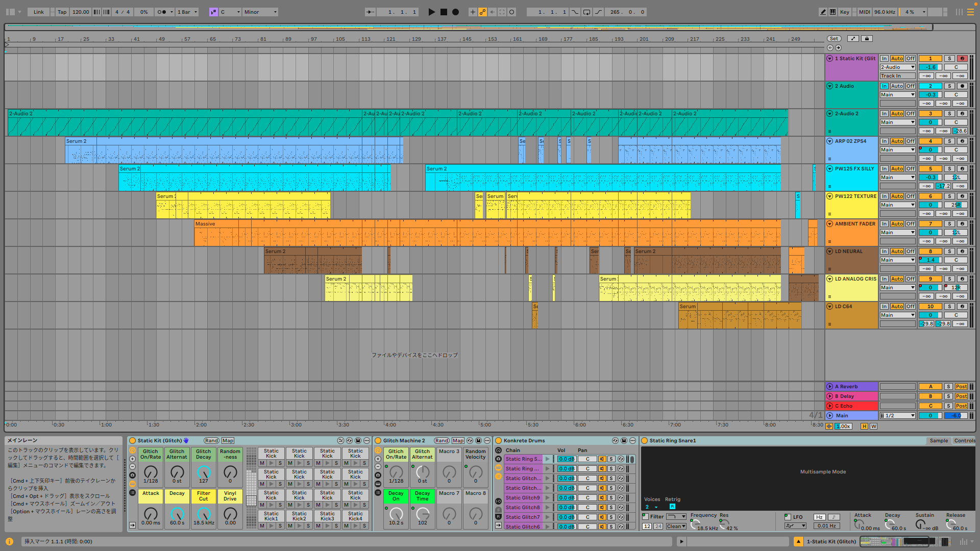The width and height of the screenshot is (980, 551).
Task: Toggle the Loop switch icon
Action: pos(586,12)
